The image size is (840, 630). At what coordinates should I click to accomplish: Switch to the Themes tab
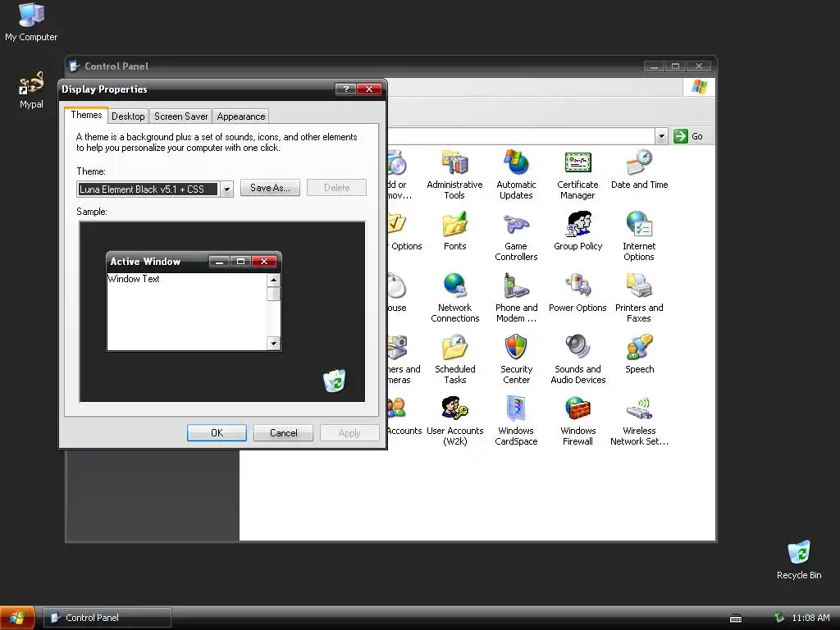click(x=86, y=115)
